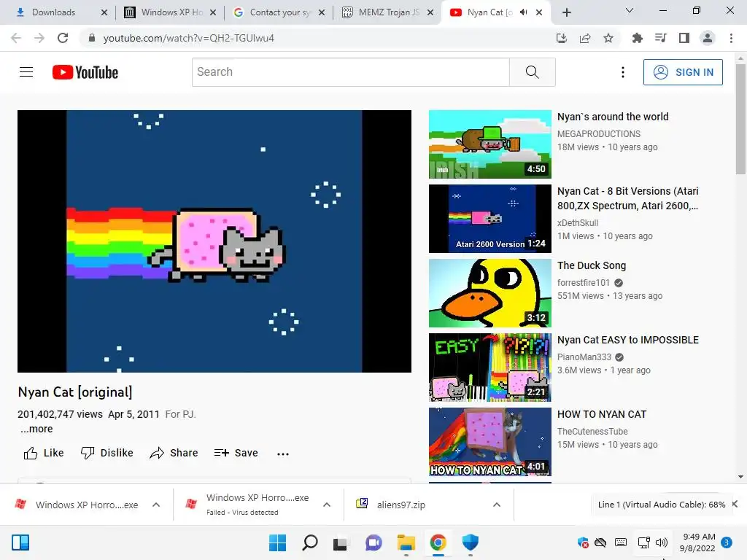Open YouTube settings three-dot menu
The width and height of the screenshot is (747, 560).
[x=623, y=72]
